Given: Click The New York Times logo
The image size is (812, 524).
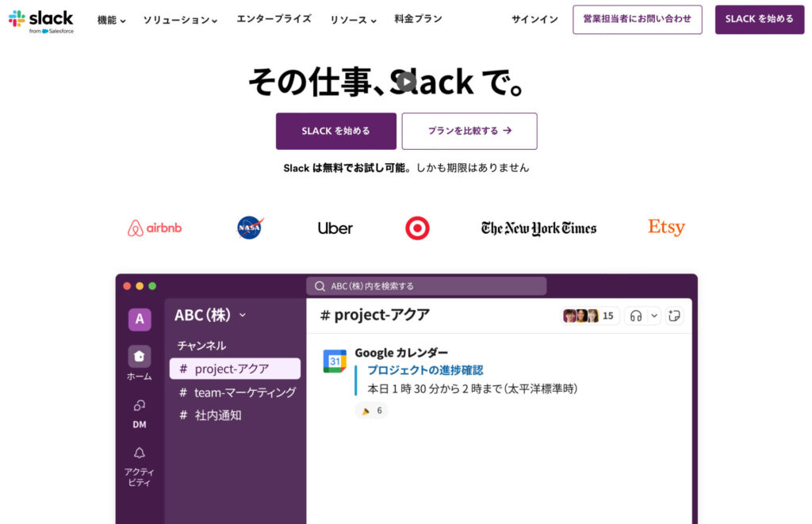Looking at the screenshot, I should (x=538, y=228).
